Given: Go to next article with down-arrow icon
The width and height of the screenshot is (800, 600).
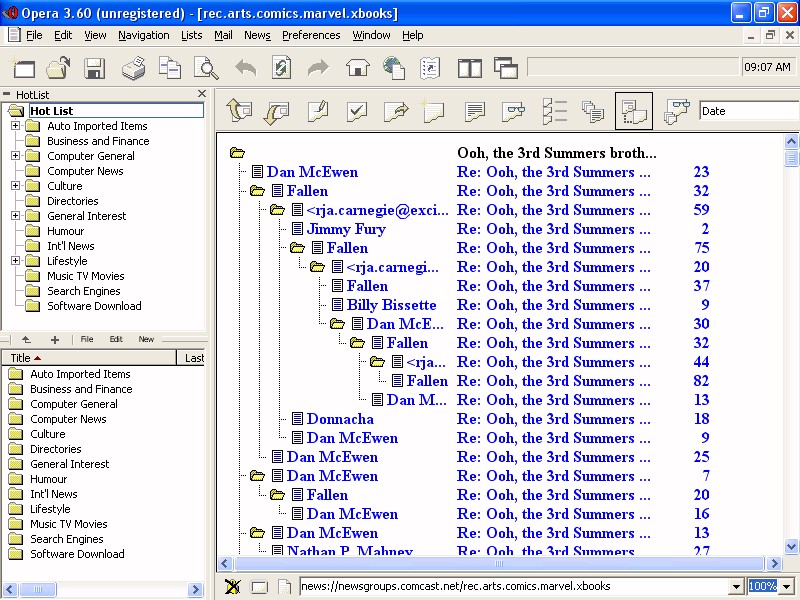Looking at the screenshot, I should click(277, 111).
